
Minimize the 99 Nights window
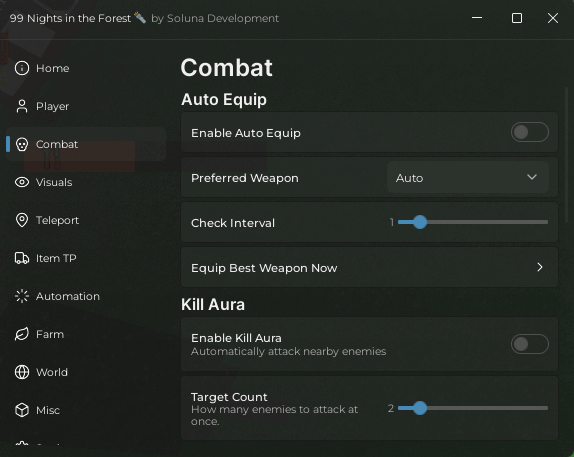click(x=477, y=18)
